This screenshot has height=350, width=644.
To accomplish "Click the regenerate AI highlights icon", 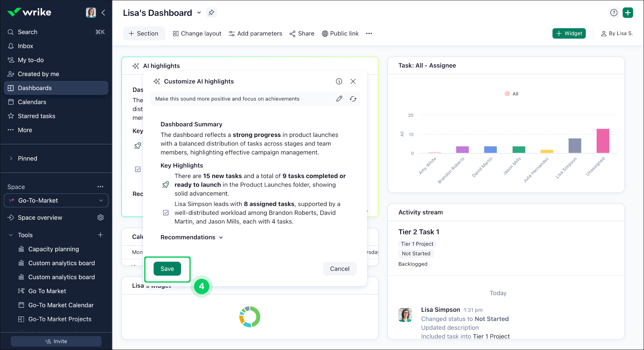I will click(x=353, y=99).
